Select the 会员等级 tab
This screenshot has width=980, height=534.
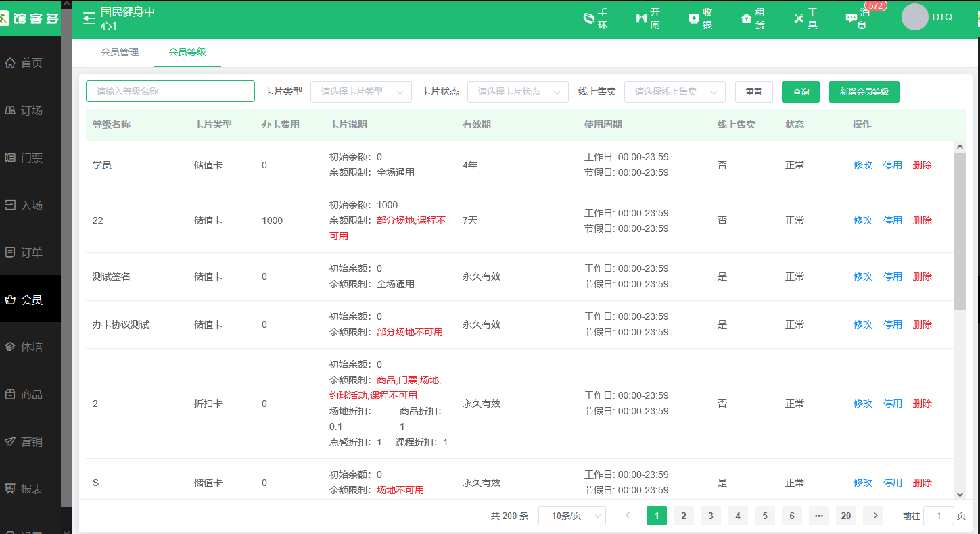(x=187, y=51)
